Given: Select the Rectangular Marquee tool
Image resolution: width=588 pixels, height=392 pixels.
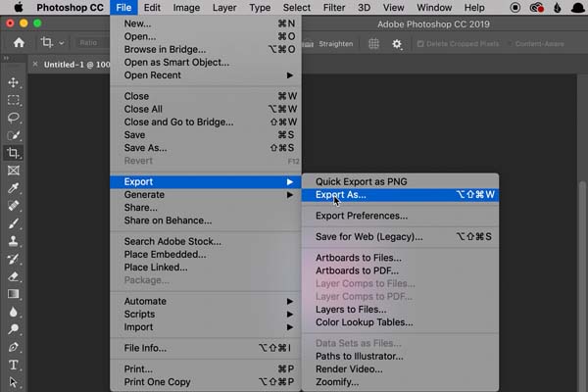Looking at the screenshot, I should point(14,100).
